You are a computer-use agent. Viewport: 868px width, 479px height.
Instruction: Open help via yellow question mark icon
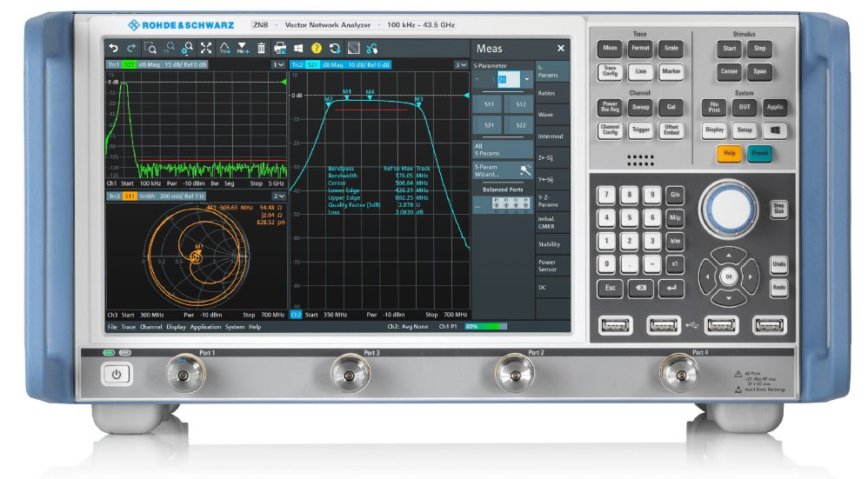click(x=317, y=49)
